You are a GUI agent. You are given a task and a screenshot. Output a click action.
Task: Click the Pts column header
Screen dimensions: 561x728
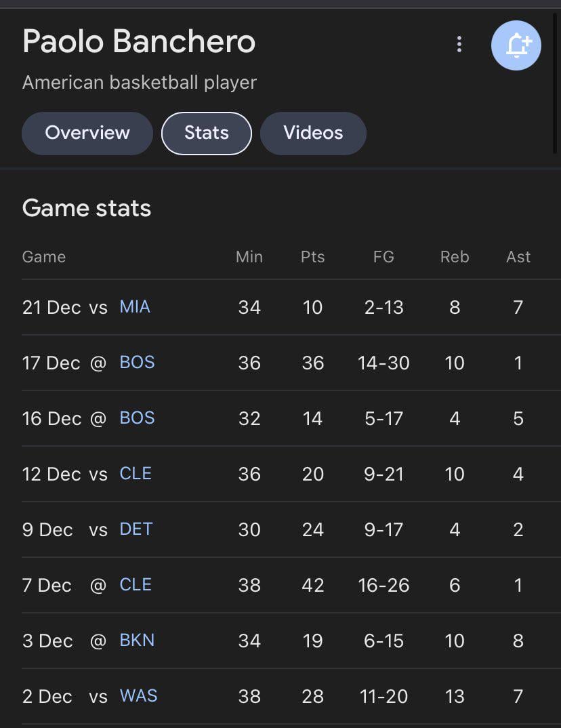pos(312,257)
